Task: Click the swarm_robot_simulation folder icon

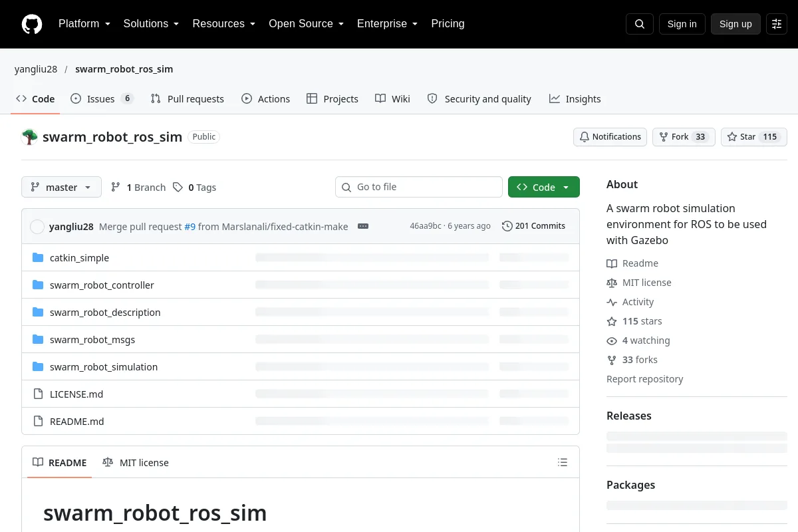Action: pos(38,367)
